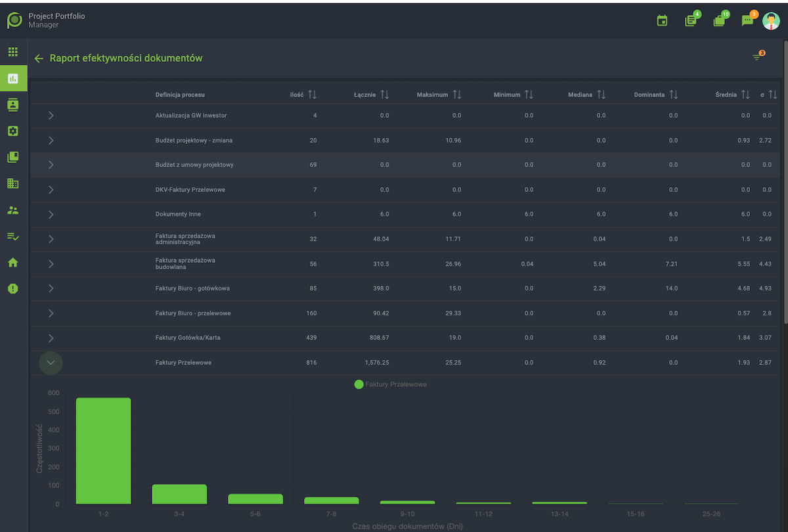Viewport: 788px width, 532px height.
Task: Open the calendar icon in top bar
Action: (x=662, y=21)
